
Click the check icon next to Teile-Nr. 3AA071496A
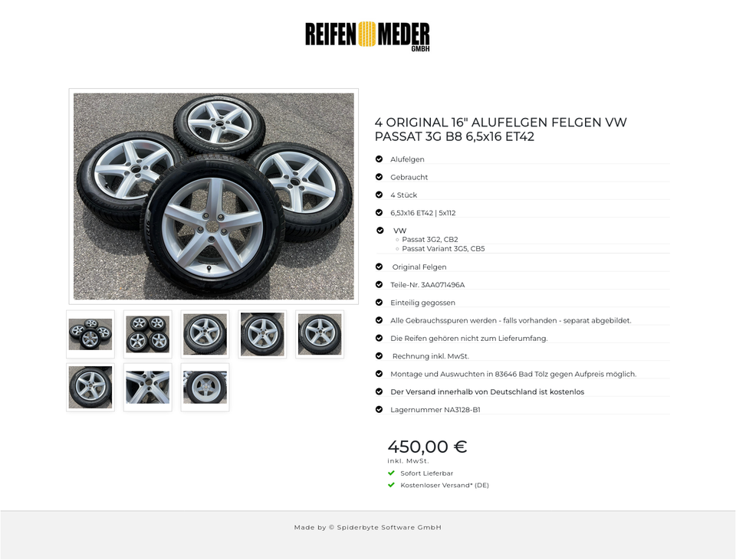(379, 284)
